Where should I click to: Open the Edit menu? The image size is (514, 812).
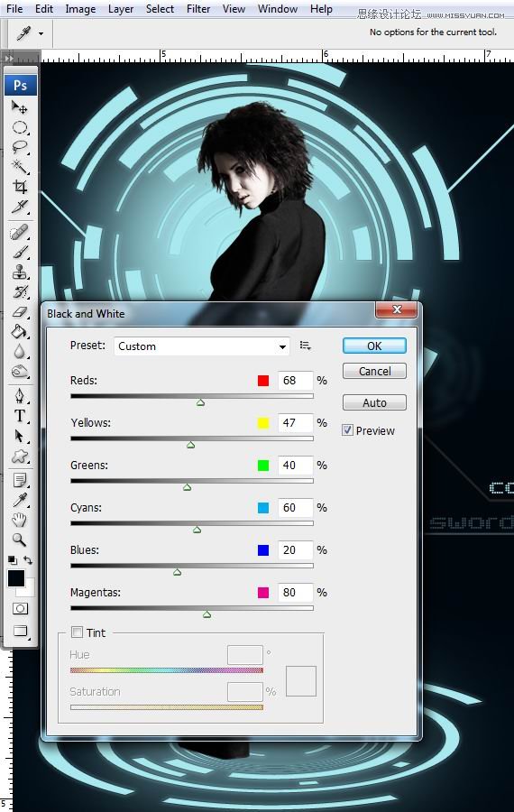tap(44, 9)
